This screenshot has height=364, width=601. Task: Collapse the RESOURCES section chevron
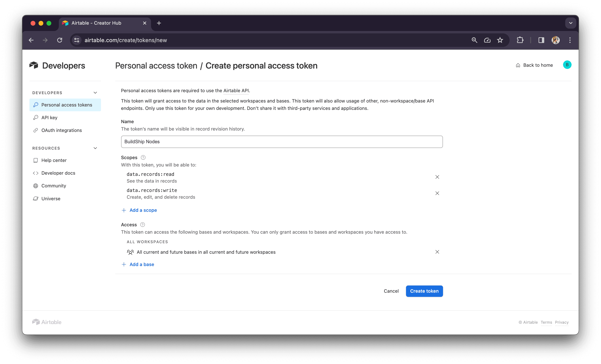point(95,148)
